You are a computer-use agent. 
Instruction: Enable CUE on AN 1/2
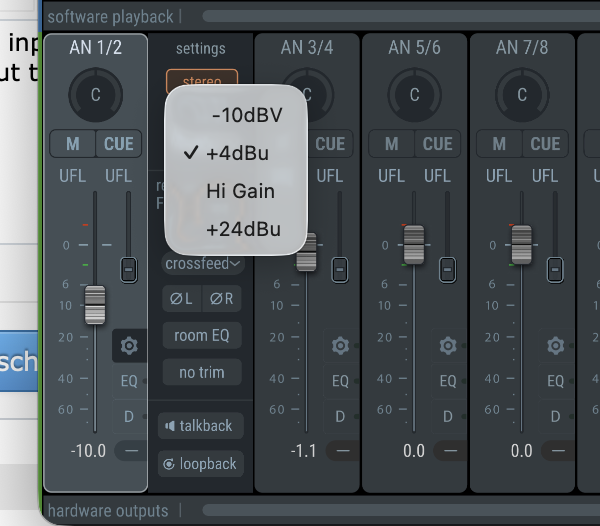pyautogui.click(x=119, y=144)
